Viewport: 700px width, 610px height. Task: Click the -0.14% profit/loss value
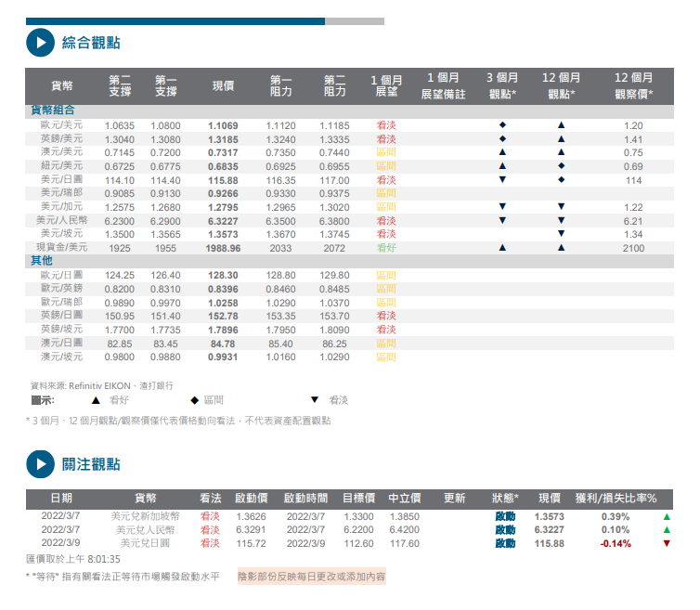click(x=616, y=544)
